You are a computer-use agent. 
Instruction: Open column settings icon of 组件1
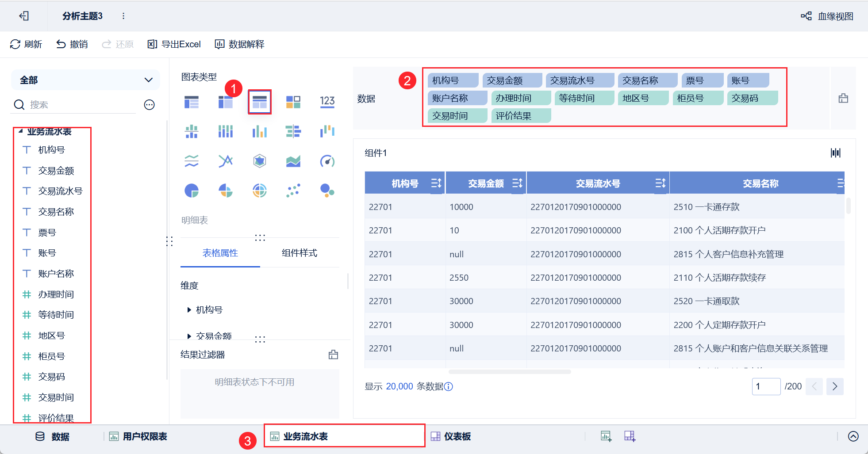pyautogui.click(x=835, y=153)
